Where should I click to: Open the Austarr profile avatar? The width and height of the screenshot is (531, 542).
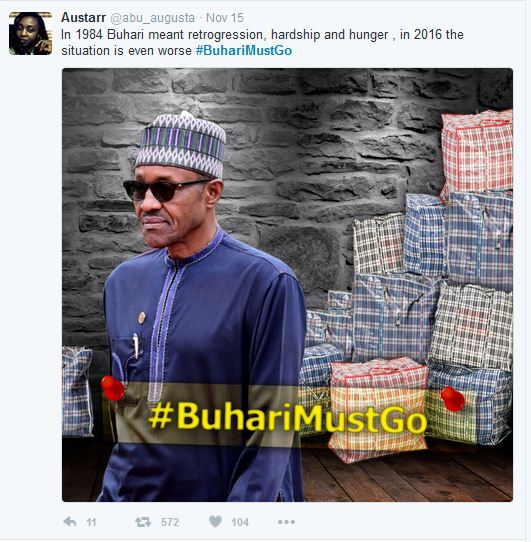30,34
